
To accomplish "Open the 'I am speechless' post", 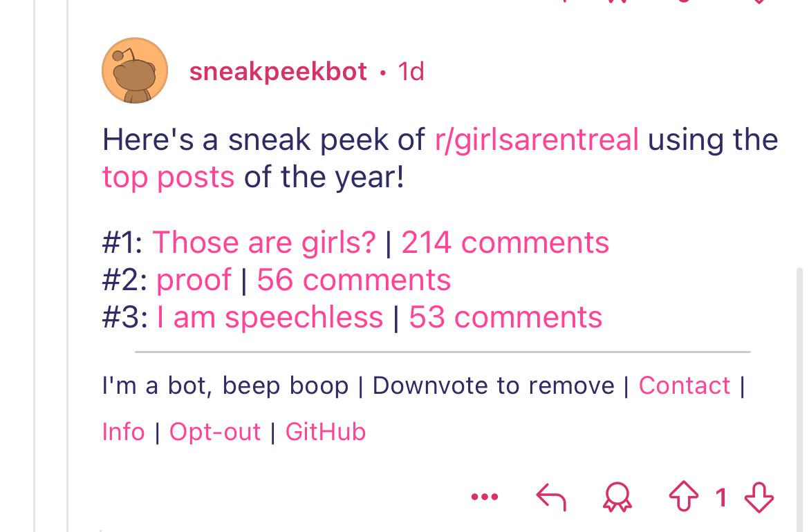I will 270,317.
